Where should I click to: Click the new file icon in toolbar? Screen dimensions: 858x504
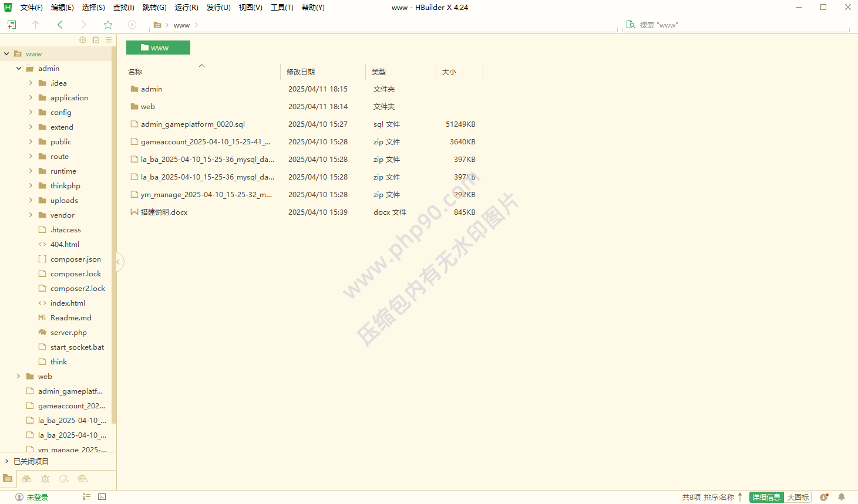point(12,25)
